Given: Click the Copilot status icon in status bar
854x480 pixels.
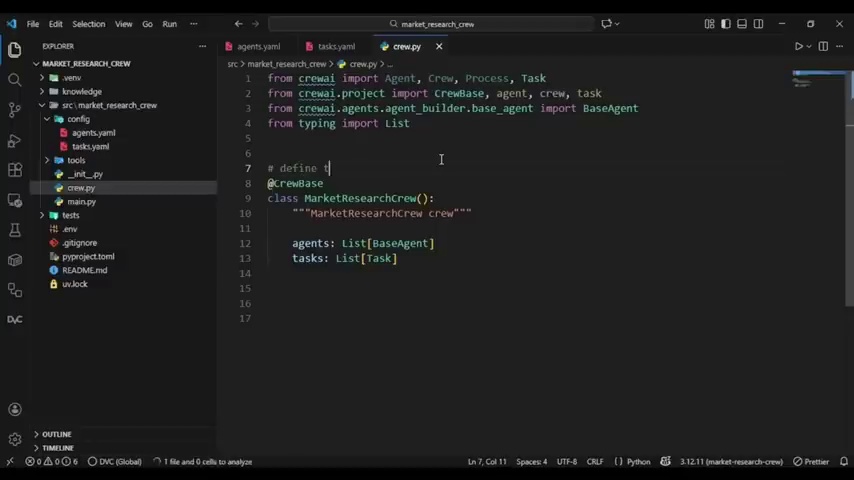Looking at the screenshot, I should tap(666, 461).
